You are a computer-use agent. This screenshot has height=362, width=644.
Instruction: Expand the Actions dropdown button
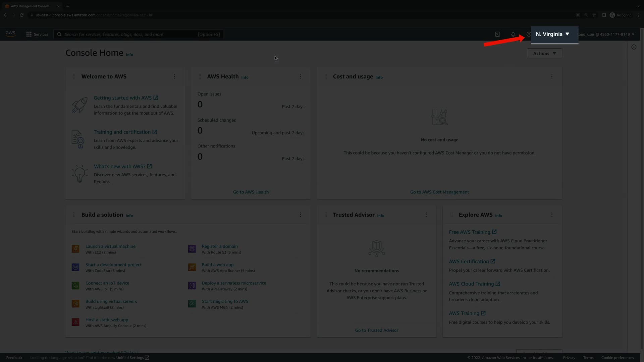(x=544, y=53)
